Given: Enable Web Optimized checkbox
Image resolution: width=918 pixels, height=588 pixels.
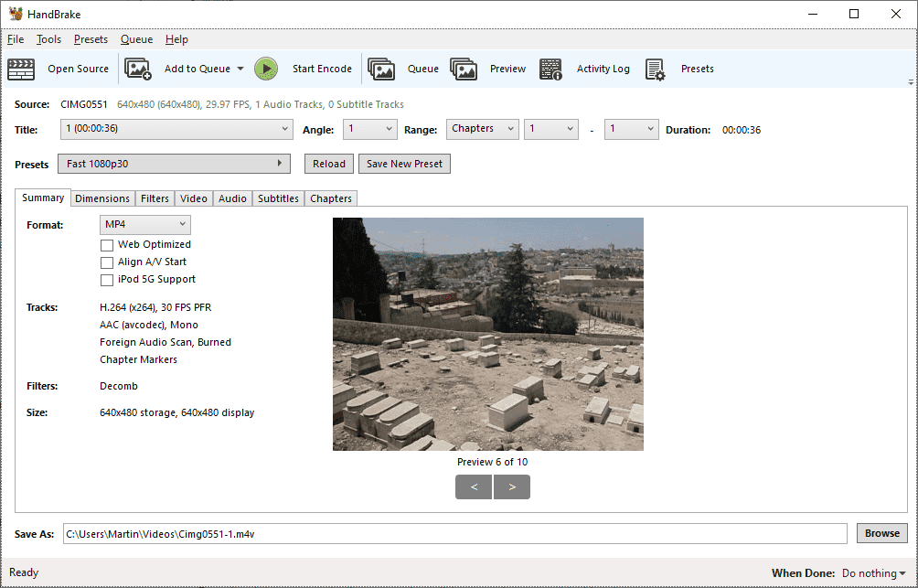Looking at the screenshot, I should (x=107, y=245).
